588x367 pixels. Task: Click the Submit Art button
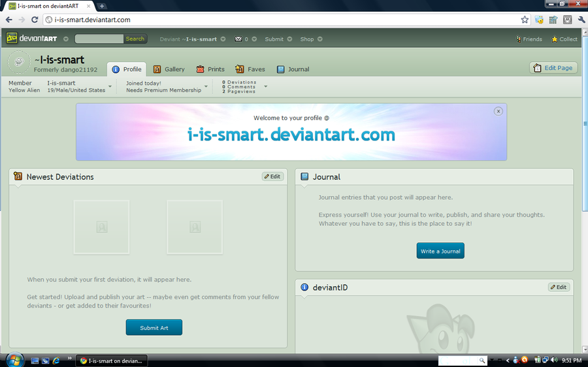(x=154, y=327)
